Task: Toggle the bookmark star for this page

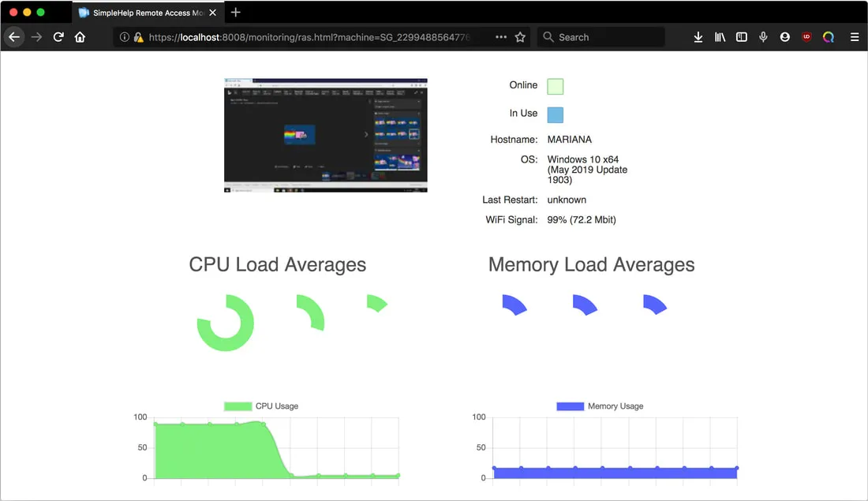Action: click(520, 36)
